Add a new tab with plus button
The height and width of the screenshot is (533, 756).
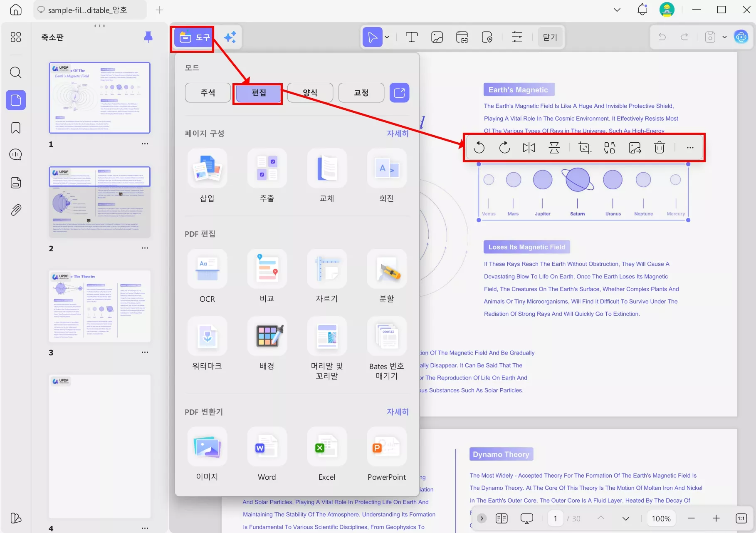tap(159, 10)
